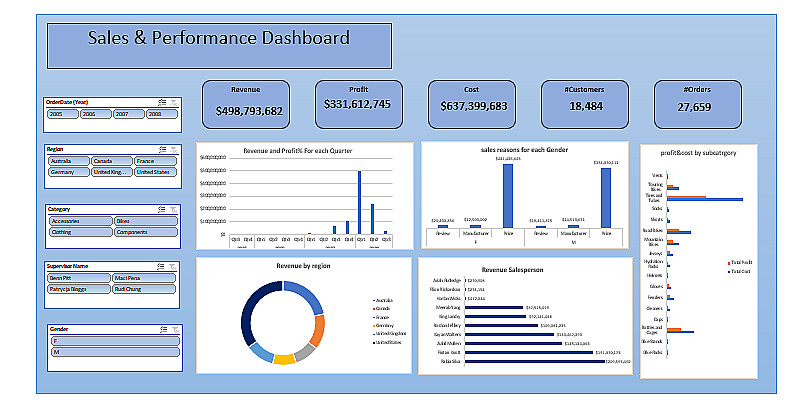Screen dimensions: 799x405
Task: Filter by Bikes category
Action: pyautogui.click(x=146, y=221)
